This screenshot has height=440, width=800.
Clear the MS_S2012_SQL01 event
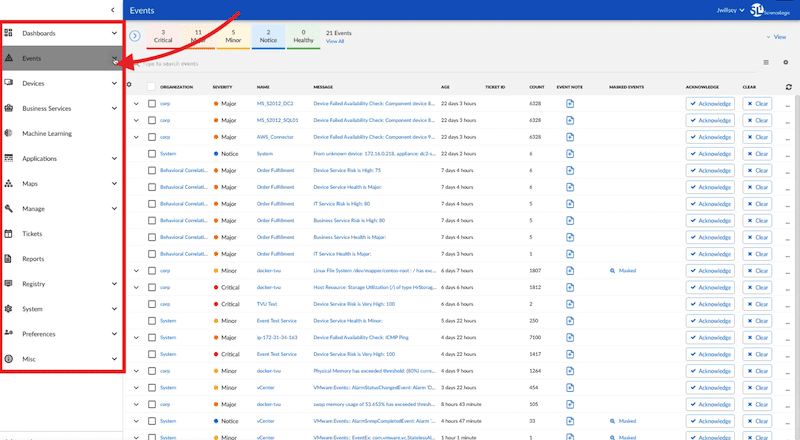(757, 120)
